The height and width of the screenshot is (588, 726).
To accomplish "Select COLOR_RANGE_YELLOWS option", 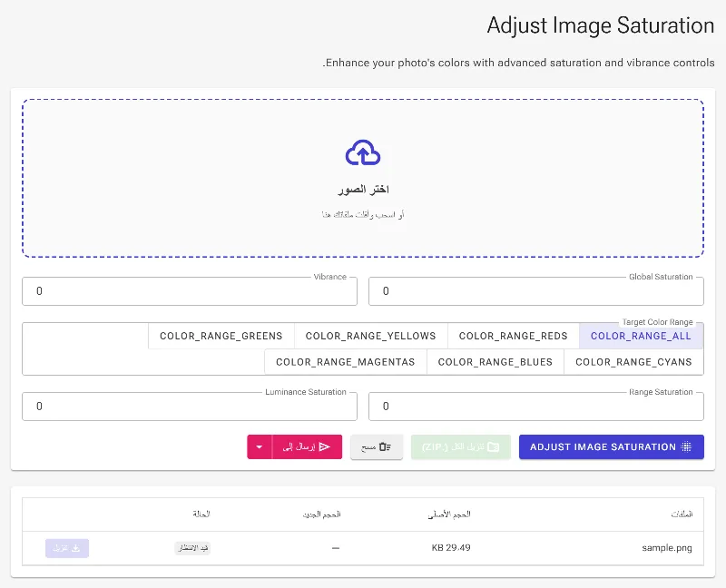I will (x=370, y=336).
